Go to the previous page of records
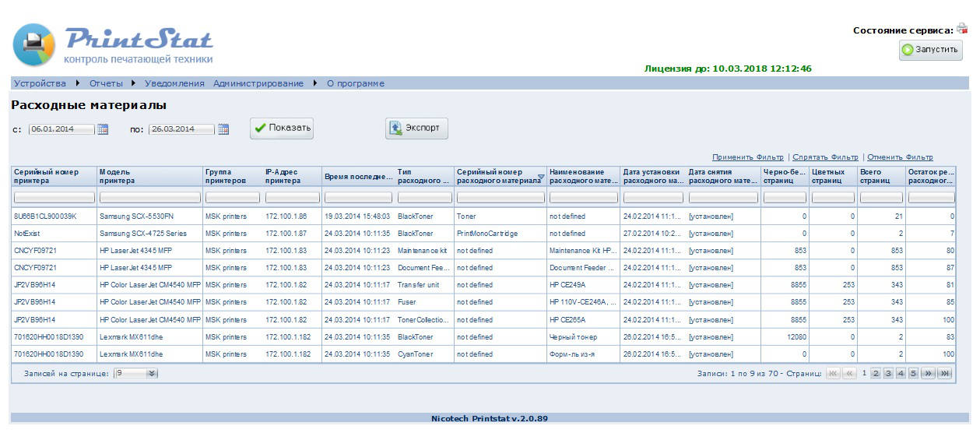980x440 pixels. [x=849, y=374]
